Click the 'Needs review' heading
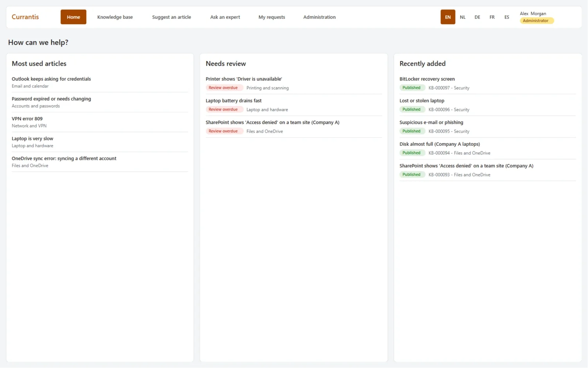This screenshot has height=368, width=588. point(226,64)
